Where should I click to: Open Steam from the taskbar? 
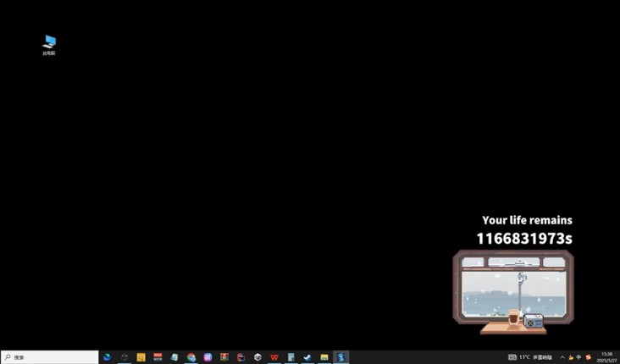307,357
